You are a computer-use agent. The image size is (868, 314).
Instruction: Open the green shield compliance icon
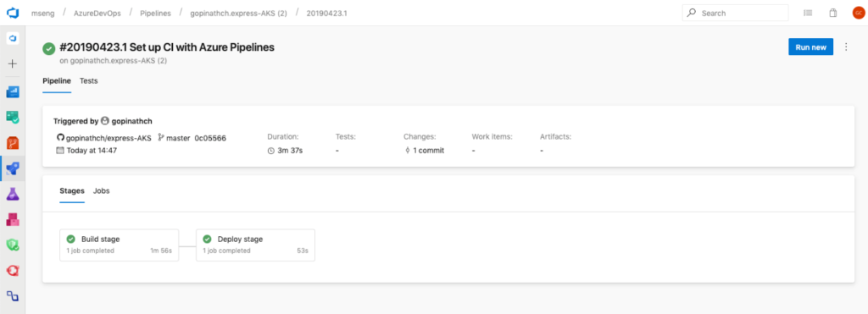pos(13,245)
